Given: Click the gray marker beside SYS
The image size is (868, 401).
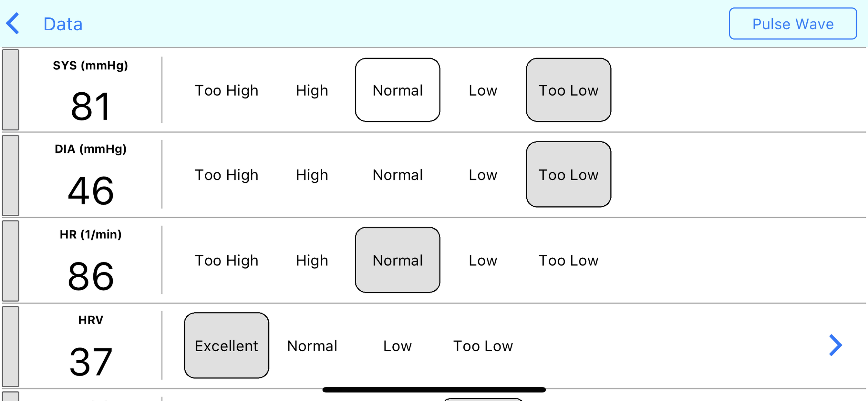Looking at the screenshot, I should click(11, 90).
